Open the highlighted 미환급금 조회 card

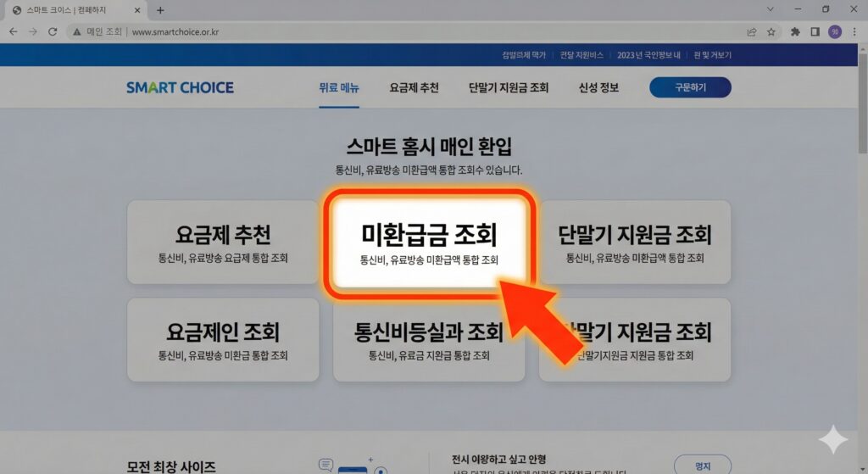click(429, 243)
